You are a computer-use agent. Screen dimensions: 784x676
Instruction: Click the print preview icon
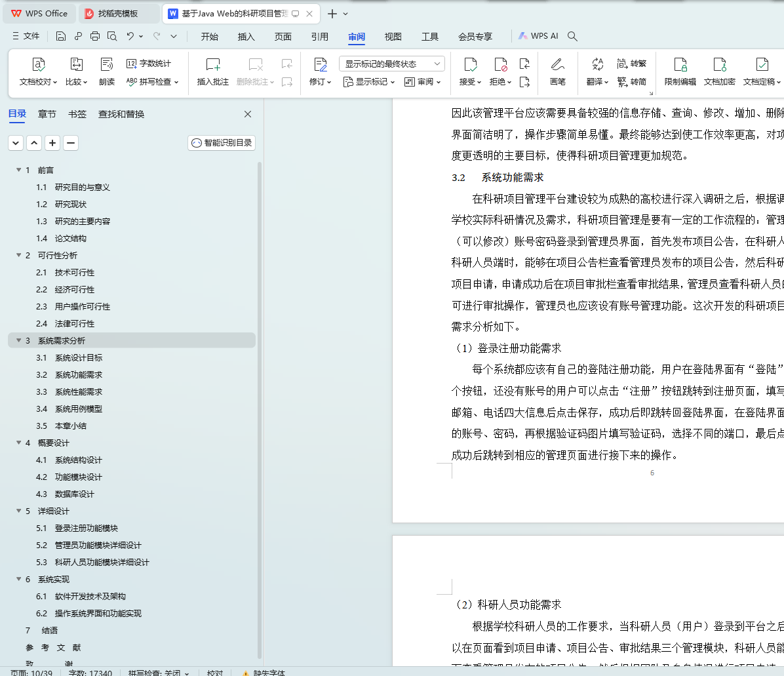[112, 36]
